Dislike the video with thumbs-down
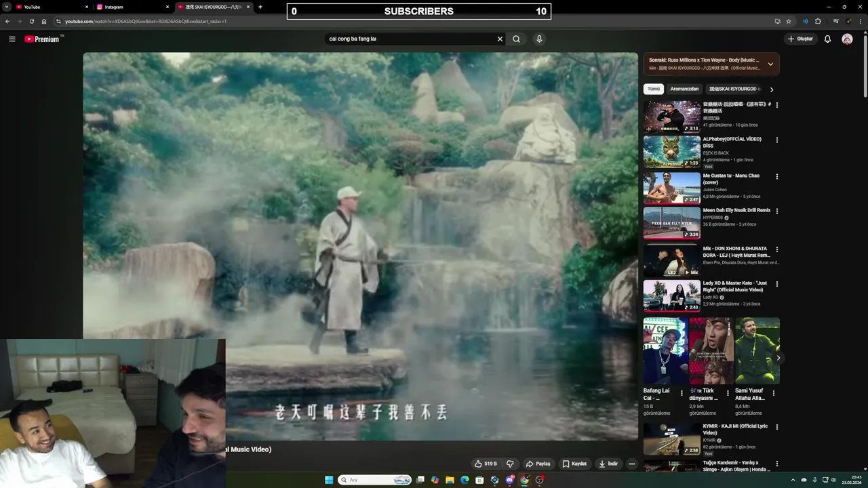Image resolution: width=868 pixels, height=488 pixels. (510, 464)
